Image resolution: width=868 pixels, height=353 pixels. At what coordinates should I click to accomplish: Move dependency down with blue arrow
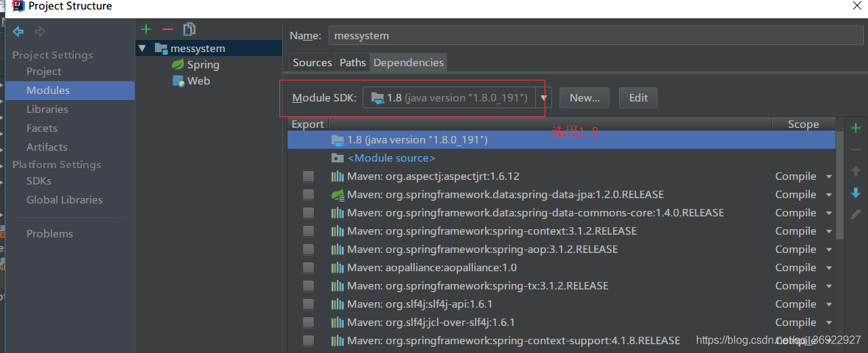click(856, 193)
